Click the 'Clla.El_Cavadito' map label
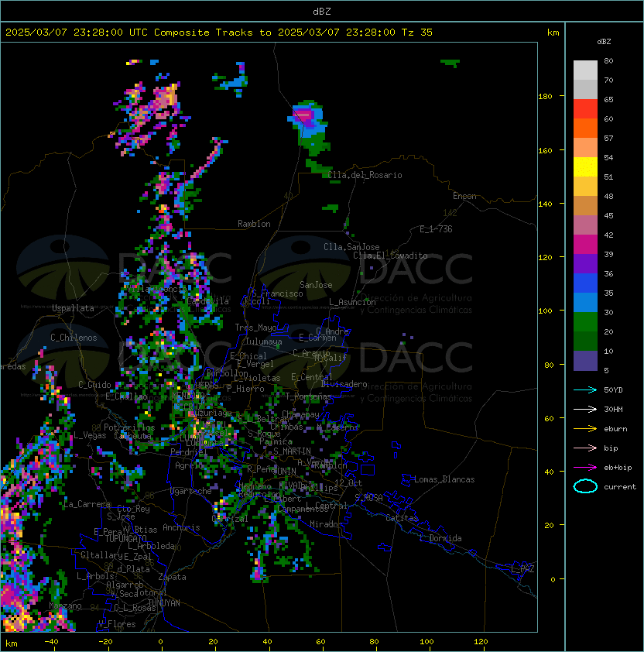The image size is (644, 652). coord(390,256)
